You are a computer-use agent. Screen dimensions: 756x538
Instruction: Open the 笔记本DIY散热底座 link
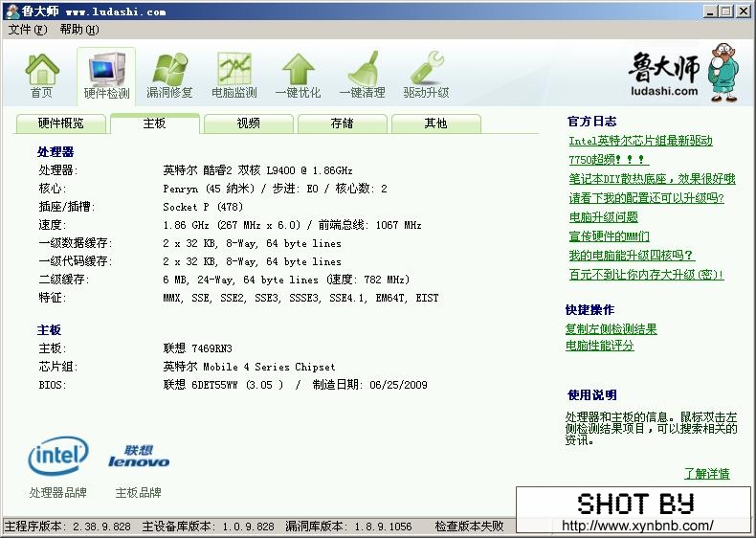point(652,179)
